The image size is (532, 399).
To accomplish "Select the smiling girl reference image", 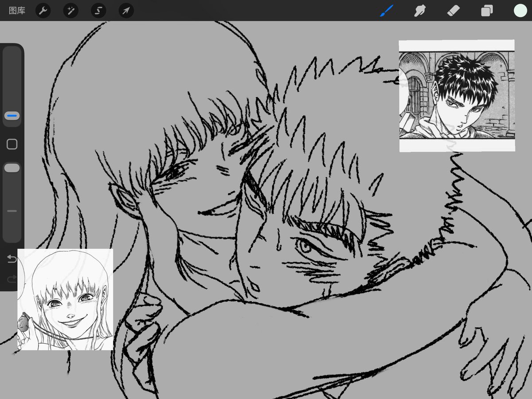I will pos(65,299).
